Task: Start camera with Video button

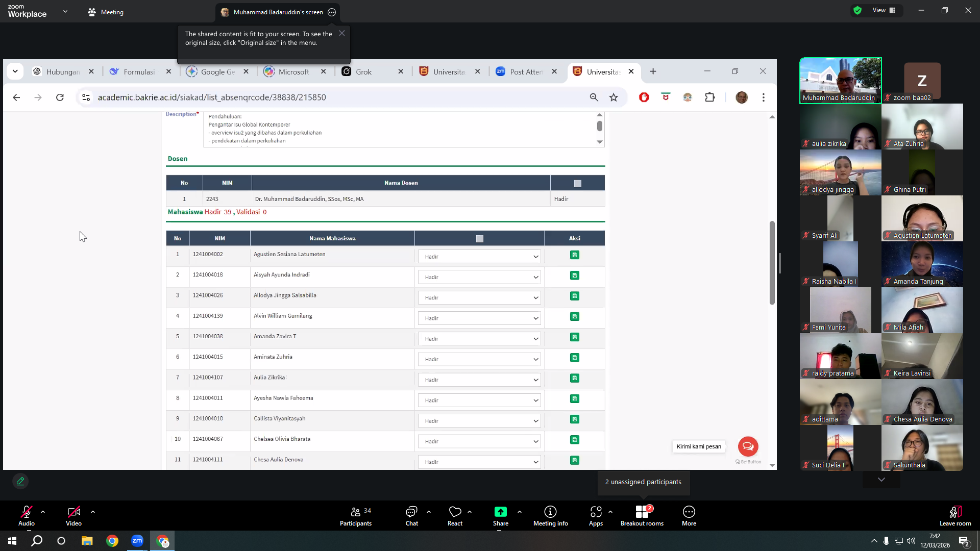Action: click(x=73, y=516)
